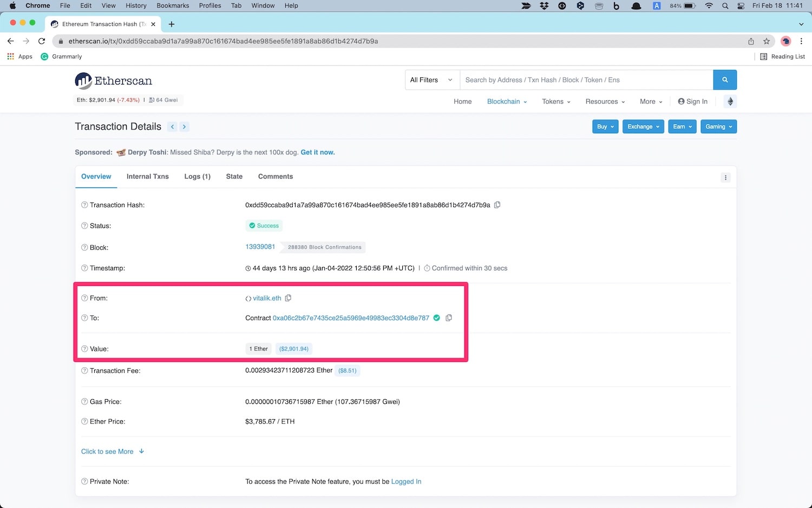Select the Overview tab
Screen dimensions: 812x508
96,177
